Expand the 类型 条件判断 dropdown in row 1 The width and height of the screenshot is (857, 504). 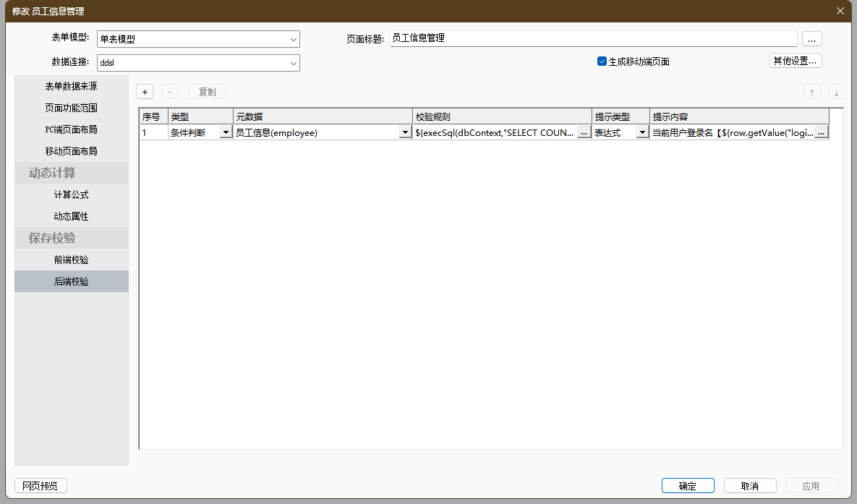pos(225,132)
